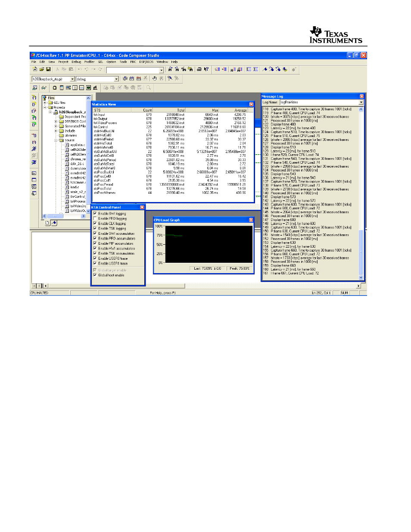Close the RTA Control Panel window
Screen dimensions: 411x532
[142, 207]
